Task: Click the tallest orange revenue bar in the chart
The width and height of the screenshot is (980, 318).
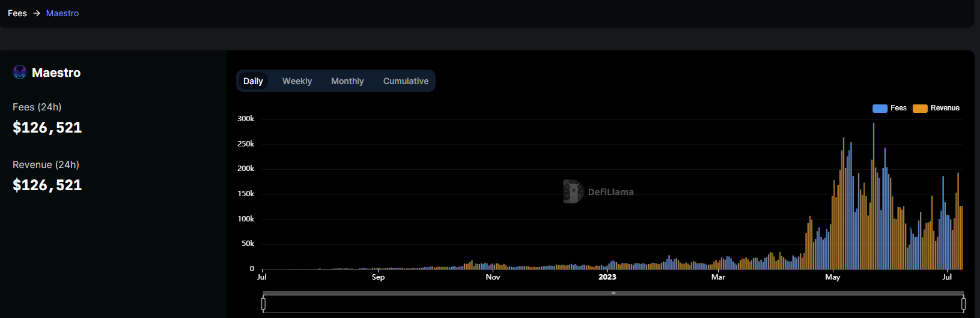Action: pos(874,196)
